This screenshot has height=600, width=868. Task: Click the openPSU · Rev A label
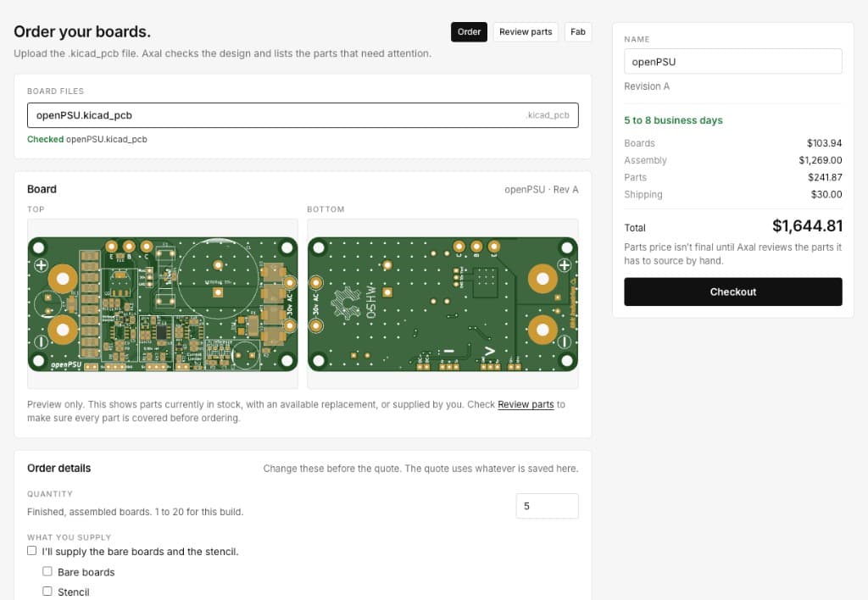coord(542,190)
